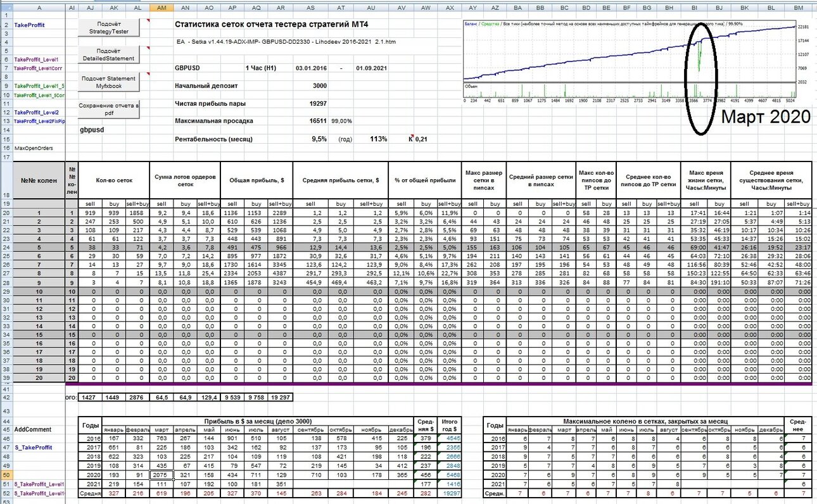Click the Макс размер сетки в пипсах header

click(x=484, y=180)
